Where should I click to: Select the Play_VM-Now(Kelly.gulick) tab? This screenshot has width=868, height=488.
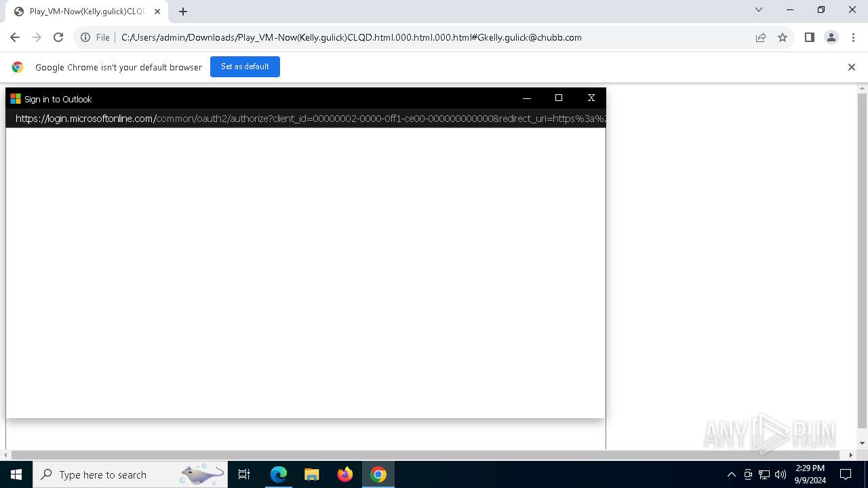click(87, 12)
